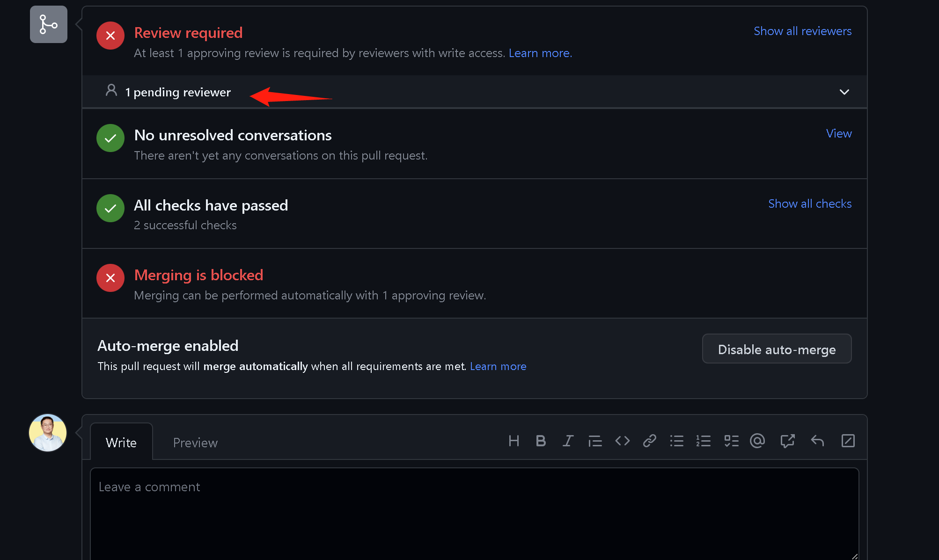Apply bold formatting in comment toolbar

point(541,441)
